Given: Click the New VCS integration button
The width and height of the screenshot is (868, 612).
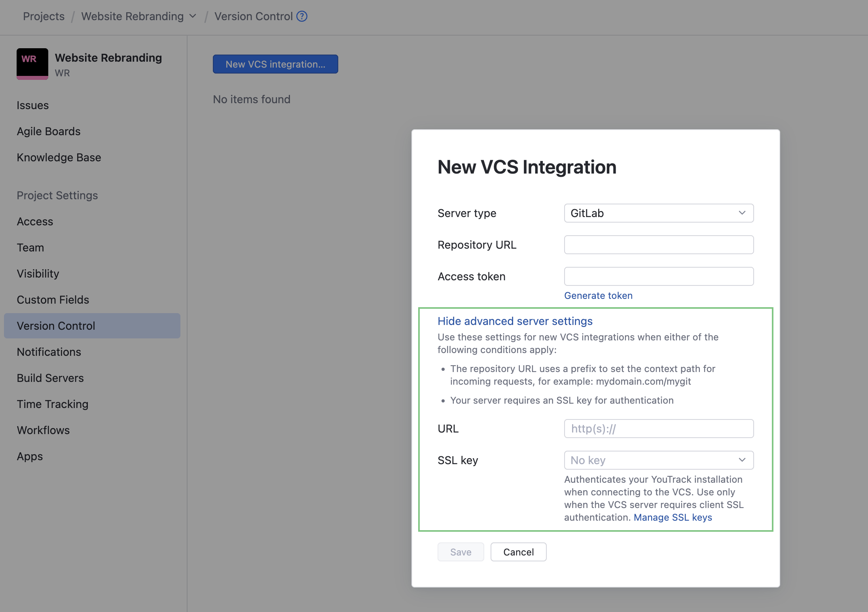Looking at the screenshot, I should pos(275,64).
